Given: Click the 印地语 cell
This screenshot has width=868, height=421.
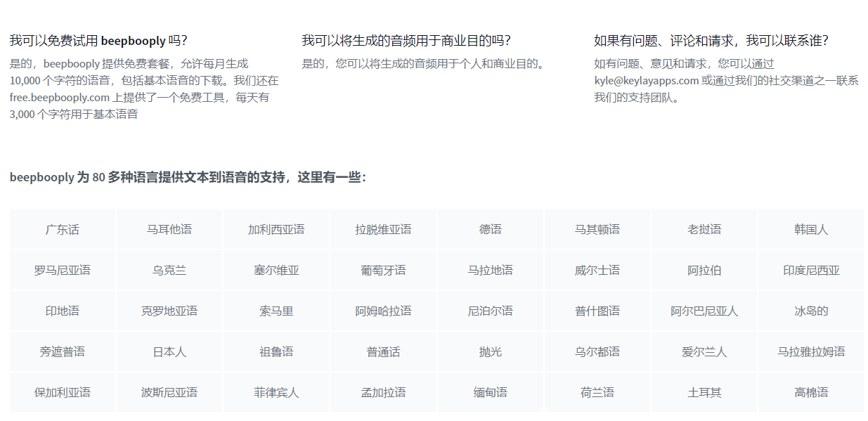Looking at the screenshot, I should 63,311.
